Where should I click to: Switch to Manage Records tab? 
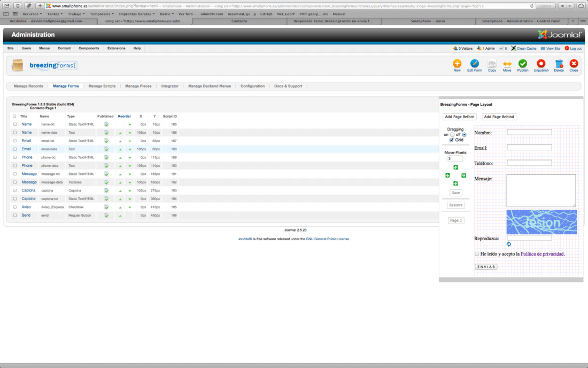(x=28, y=86)
